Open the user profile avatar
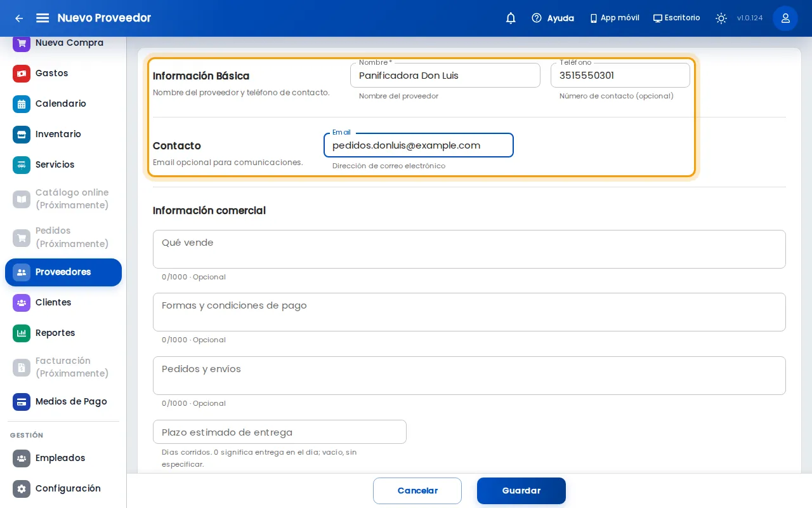The height and width of the screenshot is (508, 812). pos(785,18)
